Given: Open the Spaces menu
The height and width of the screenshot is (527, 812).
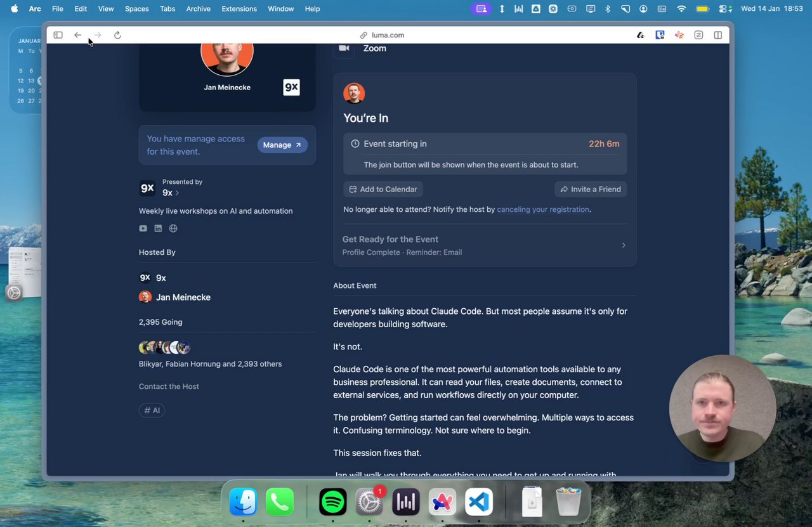Looking at the screenshot, I should [x=136, y=9].
